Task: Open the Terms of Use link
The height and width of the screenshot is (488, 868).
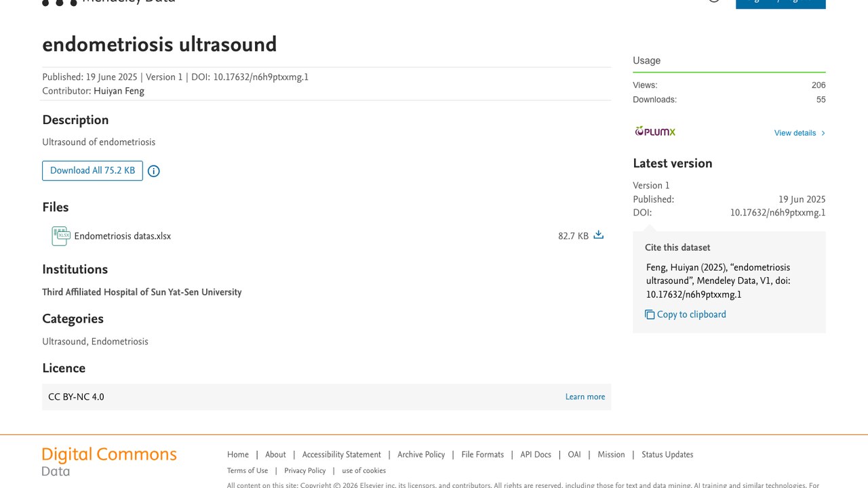Action: coord(248,471)
